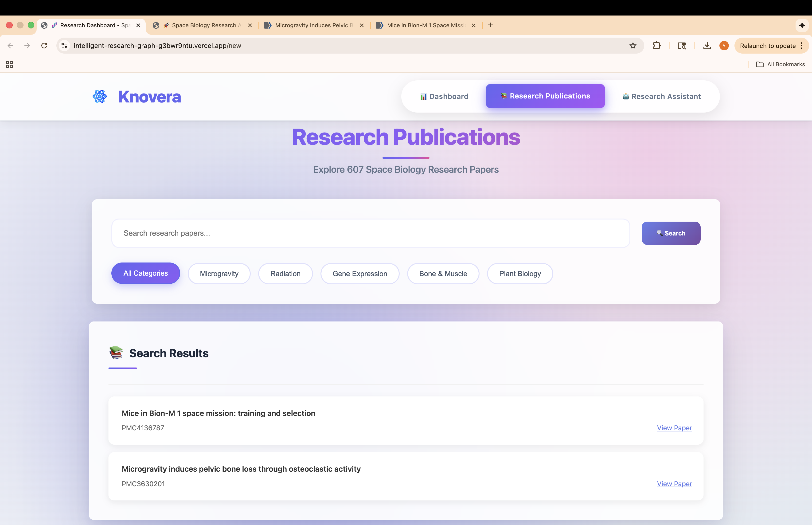812x525 pixels.
Task: Bookmark page with star icon
Action: pos(633,46)
